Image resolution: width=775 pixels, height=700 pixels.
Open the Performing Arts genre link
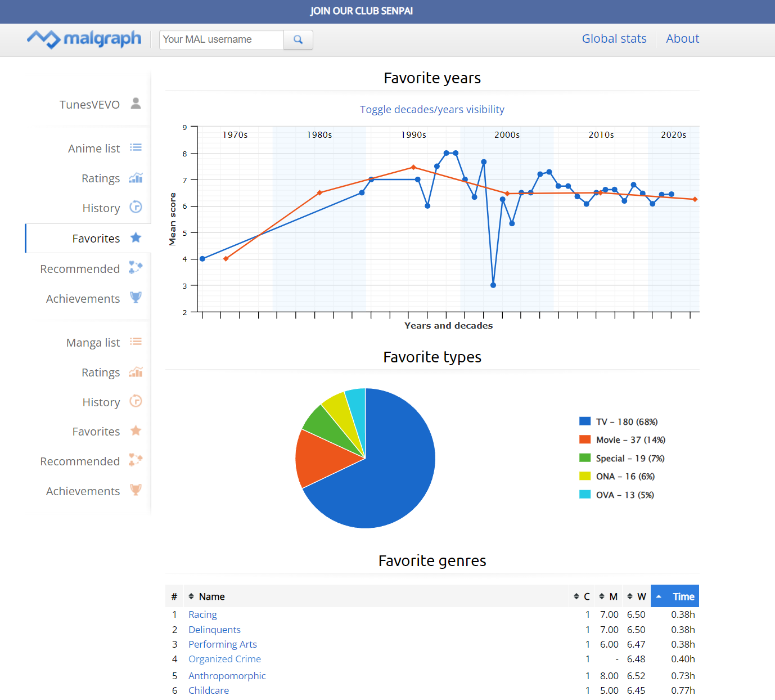pos(222,644)
